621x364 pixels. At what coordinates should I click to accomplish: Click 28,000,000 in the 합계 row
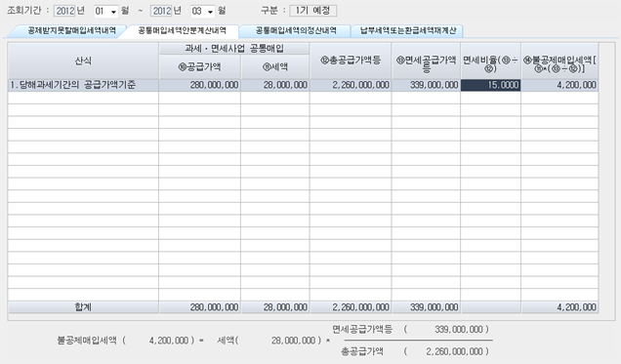click(275, 307)
